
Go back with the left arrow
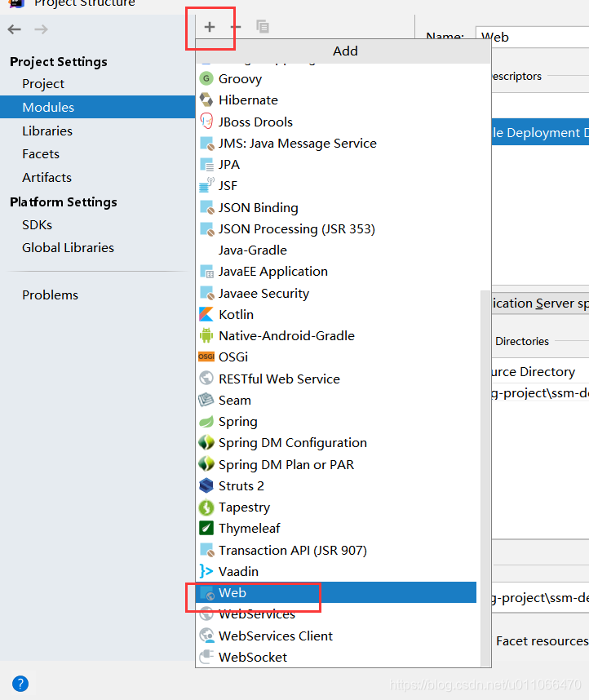[x=15, y=29]
